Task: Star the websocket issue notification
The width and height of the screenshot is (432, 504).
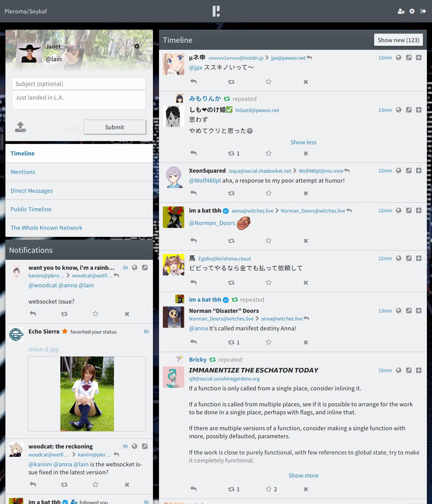Action: pos(95,314)
